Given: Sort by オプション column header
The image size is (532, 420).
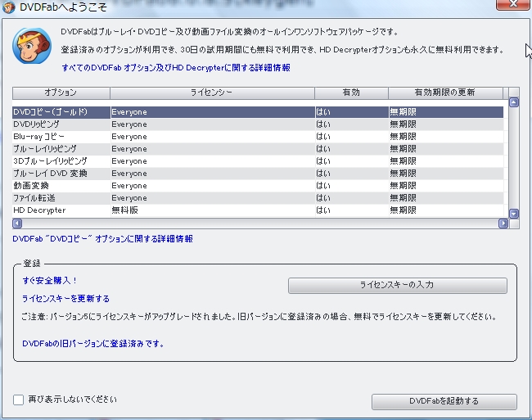Looking at the screenshot, I should 61,93.
